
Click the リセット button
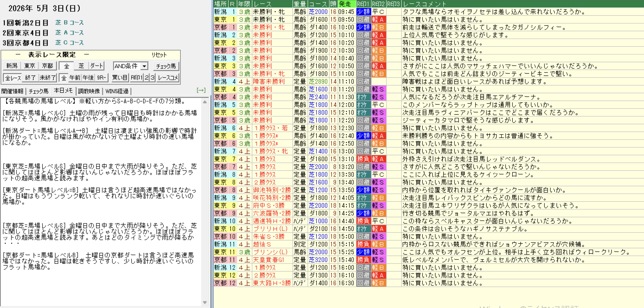coord(159,55)
